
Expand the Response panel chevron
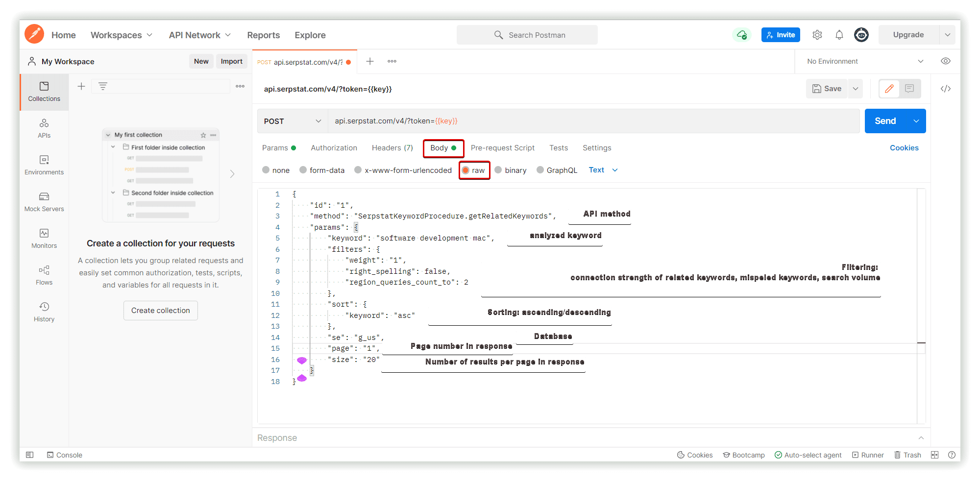[921, 438]
